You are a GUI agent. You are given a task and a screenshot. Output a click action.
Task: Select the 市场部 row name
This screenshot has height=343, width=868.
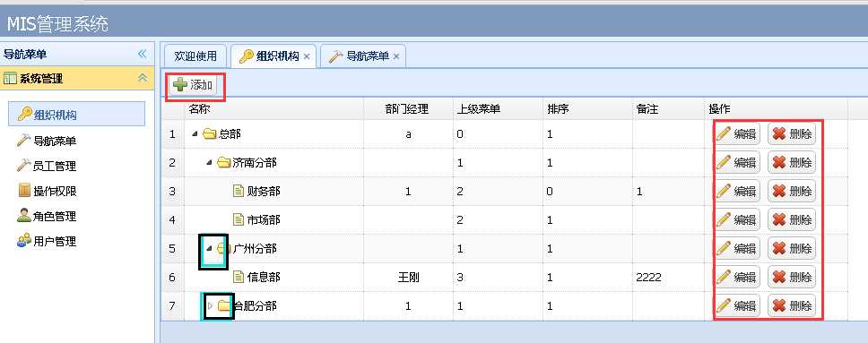(x=264, y=219)
